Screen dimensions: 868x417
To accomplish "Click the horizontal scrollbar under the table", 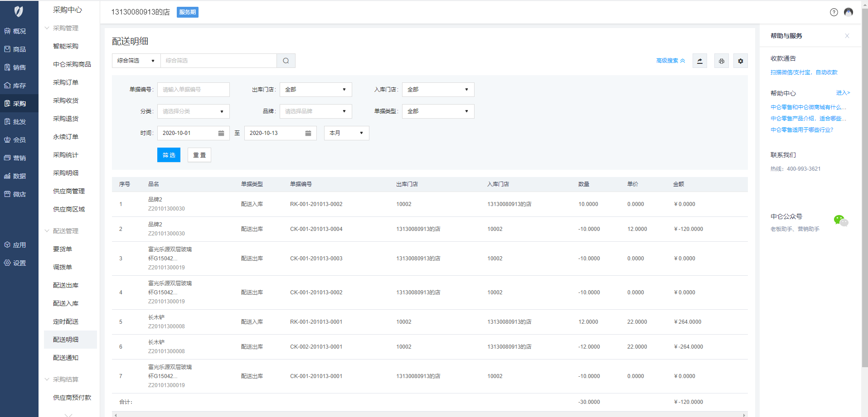I will click(x=429, y=414).
